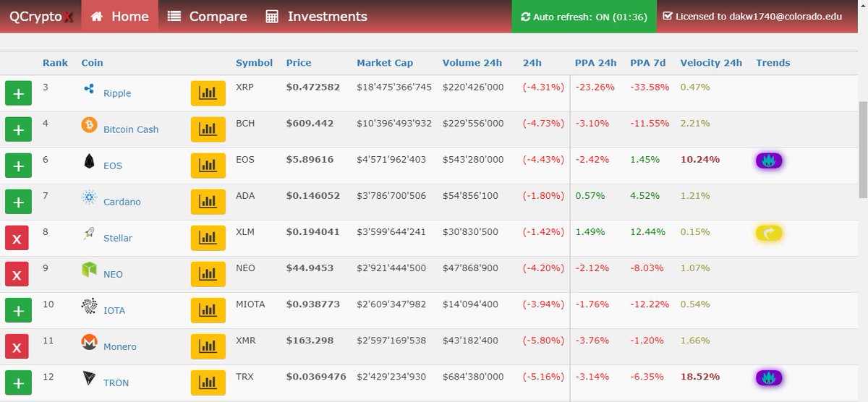Screen dimensions: 868x402
Task: Add Cardano with the green plus button
Action: click(x=18, y=202)
